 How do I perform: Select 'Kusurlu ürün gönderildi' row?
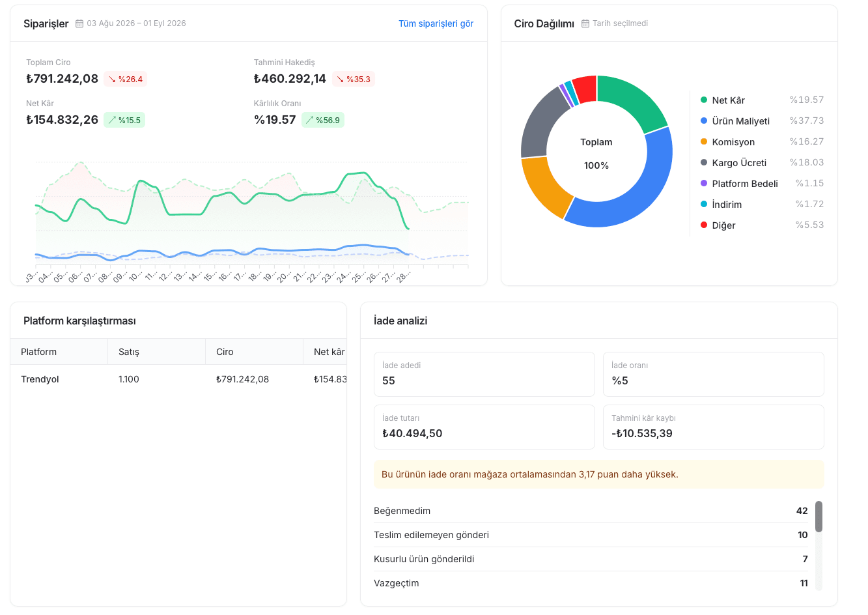click(591, 559)
